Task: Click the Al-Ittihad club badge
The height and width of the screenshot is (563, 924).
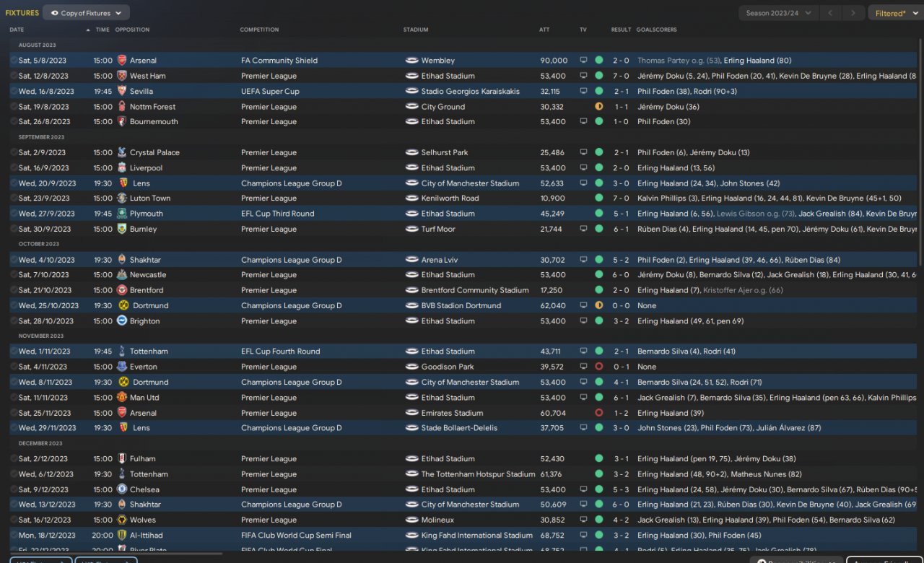Action: tap(121, 536)
